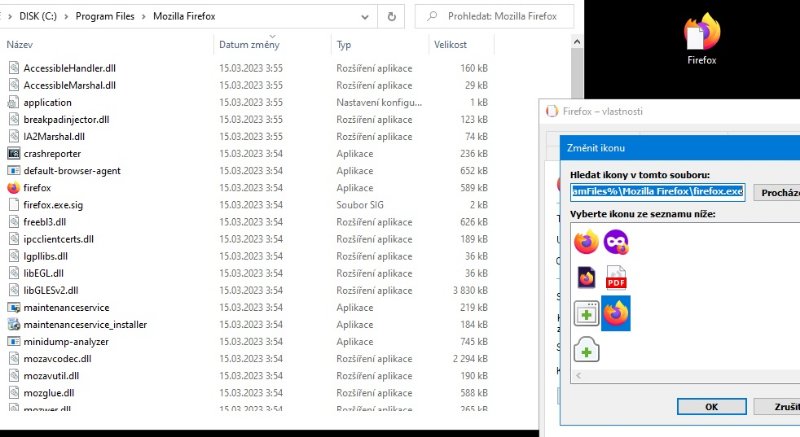This screenshot has width=800, height=437.
Task: Confirm icon choice with OK button
Action: coord(712,406)
